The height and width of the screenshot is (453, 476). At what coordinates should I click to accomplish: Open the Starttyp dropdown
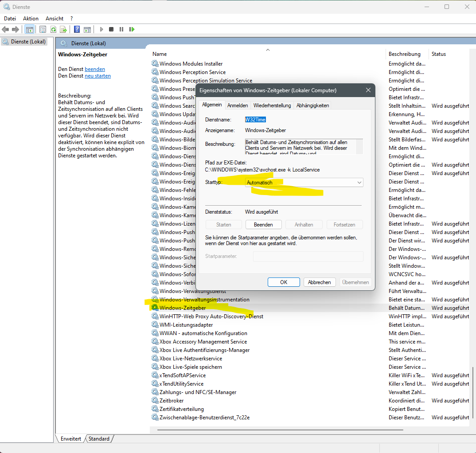point(304,183)
